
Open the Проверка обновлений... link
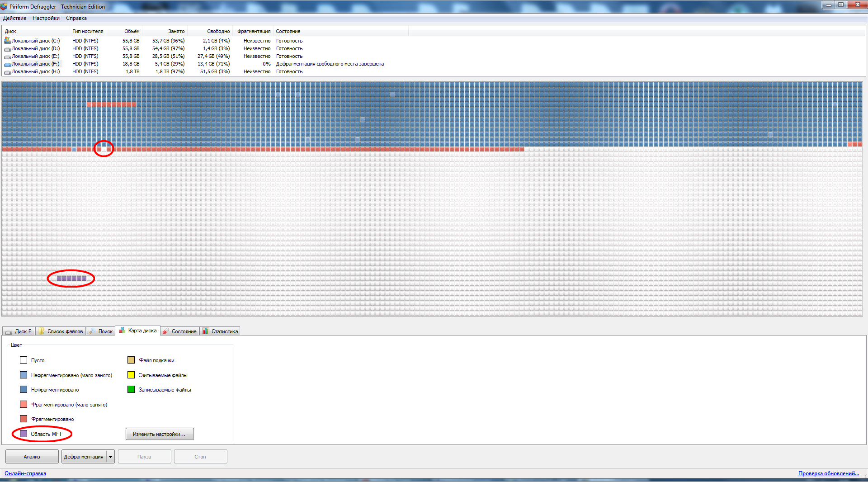click(x=829, y=473)
